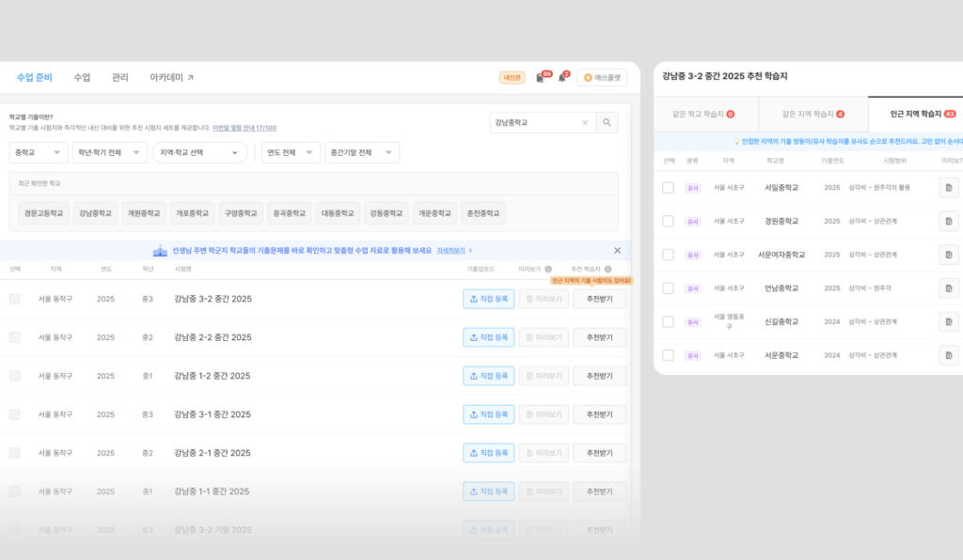
Task: Open the 중학교 school-level dropdown
Action: (x=38, y=153)
